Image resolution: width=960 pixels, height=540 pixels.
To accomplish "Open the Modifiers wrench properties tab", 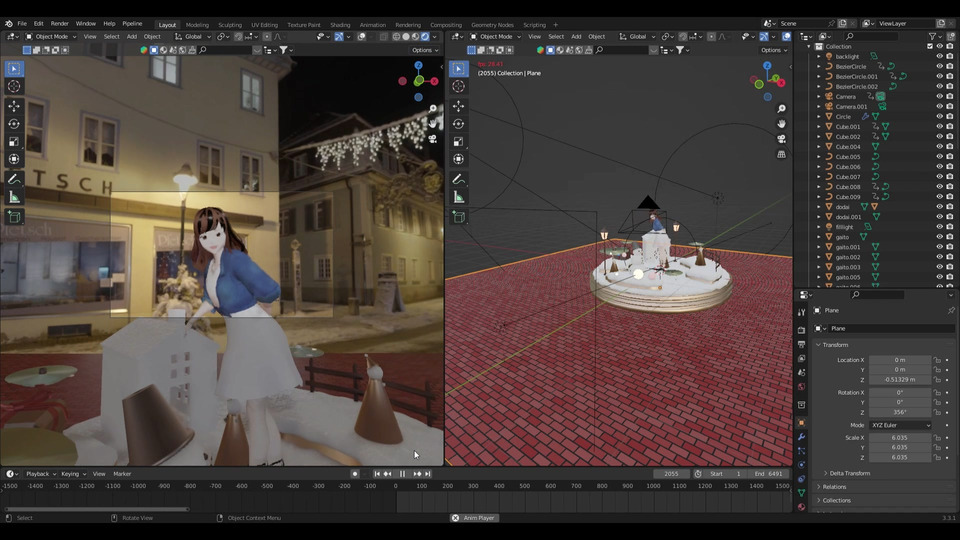I will point(801,437).
